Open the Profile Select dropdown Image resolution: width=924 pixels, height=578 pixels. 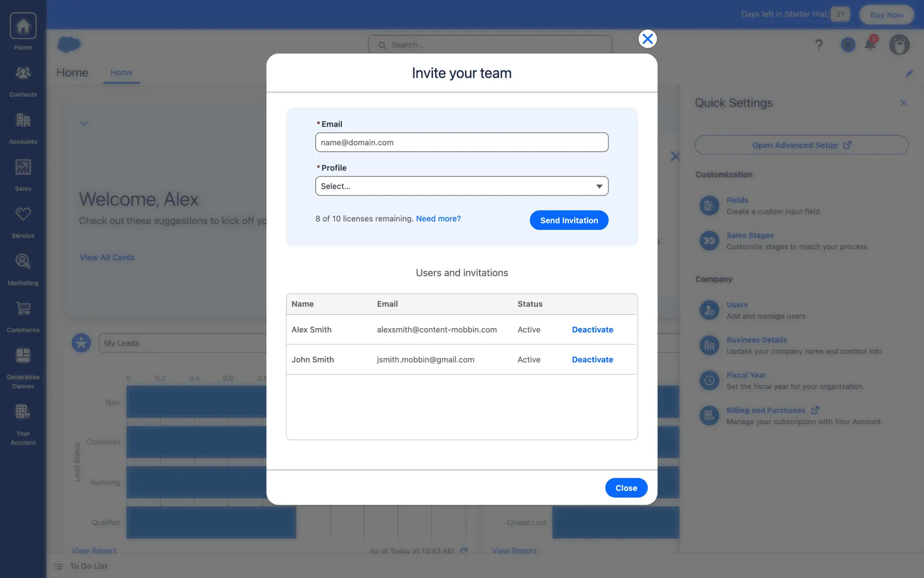[x=462, y=186]
